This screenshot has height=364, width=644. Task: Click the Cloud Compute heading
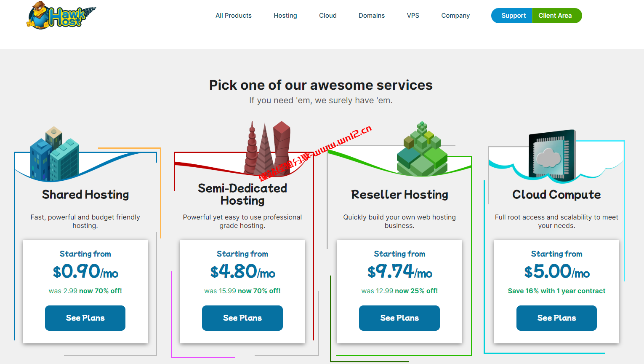(556, 195)
